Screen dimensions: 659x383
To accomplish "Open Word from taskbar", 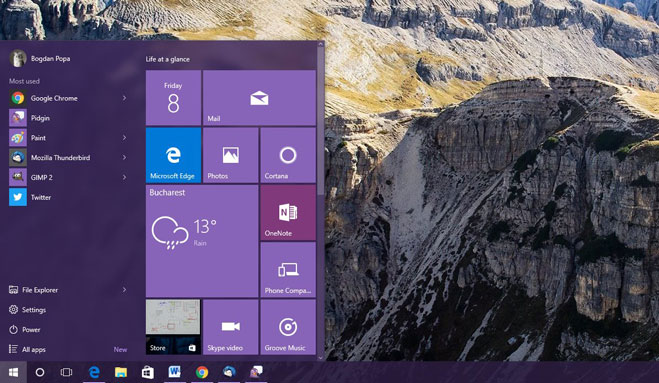I will [x=174, y=372].
